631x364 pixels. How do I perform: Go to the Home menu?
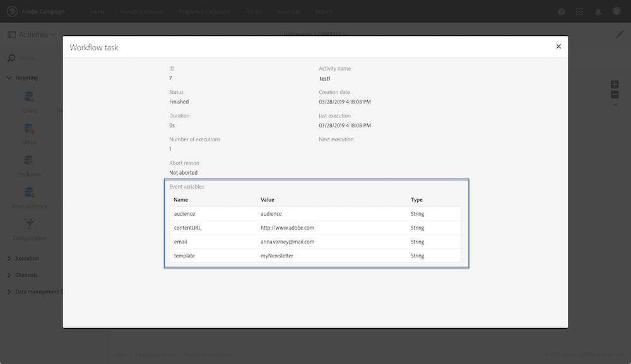[x=98, y=11]
